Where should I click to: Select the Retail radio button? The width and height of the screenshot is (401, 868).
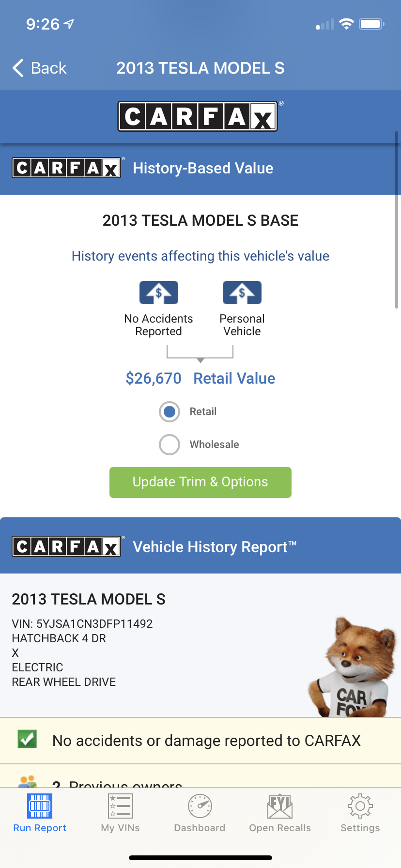170,412
